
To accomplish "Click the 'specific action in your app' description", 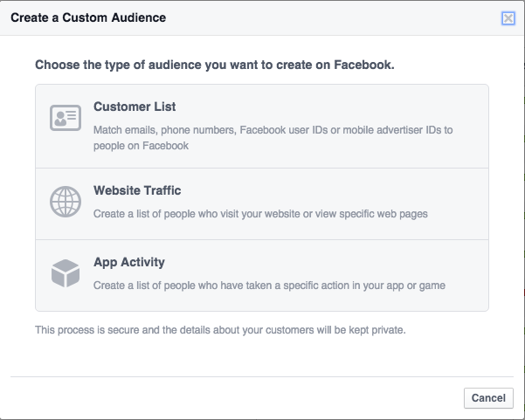I will (x=269, y=286).
